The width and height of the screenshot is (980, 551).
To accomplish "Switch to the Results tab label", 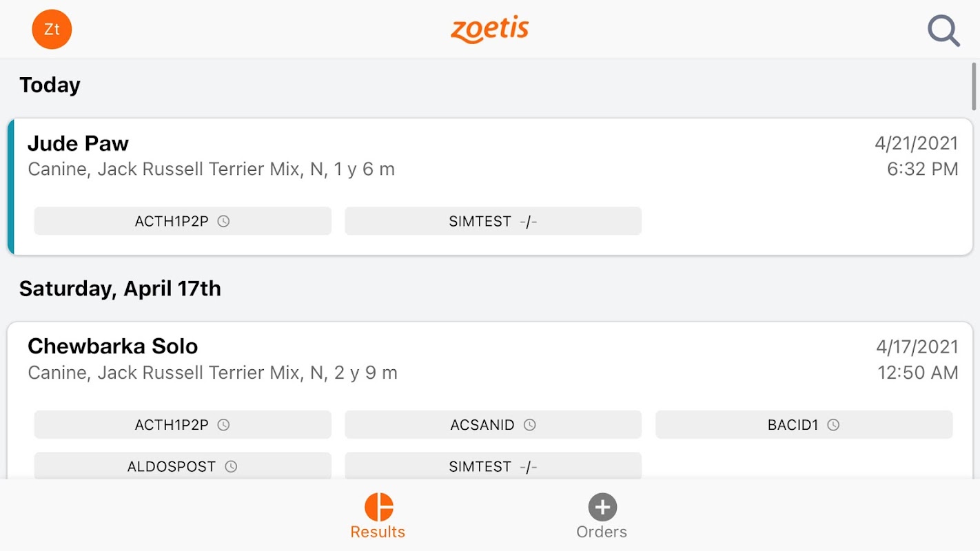I will [378, 532].
